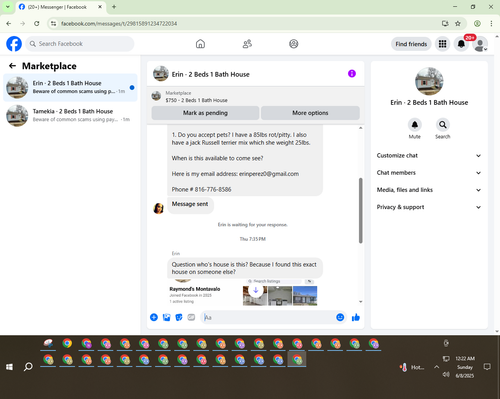Image resolution: width=500 pixels, height=399 pixels.
Task: Expand Privacy & support section
Action: 429,207
